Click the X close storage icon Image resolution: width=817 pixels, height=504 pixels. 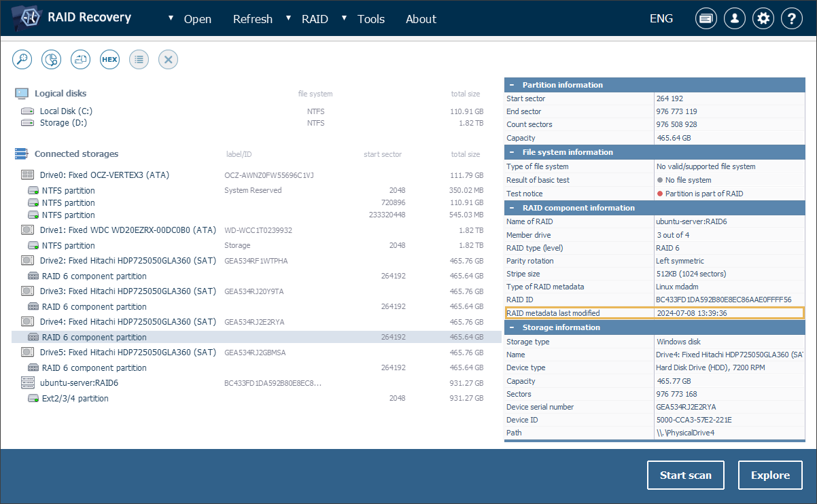(x=168, y=59)
